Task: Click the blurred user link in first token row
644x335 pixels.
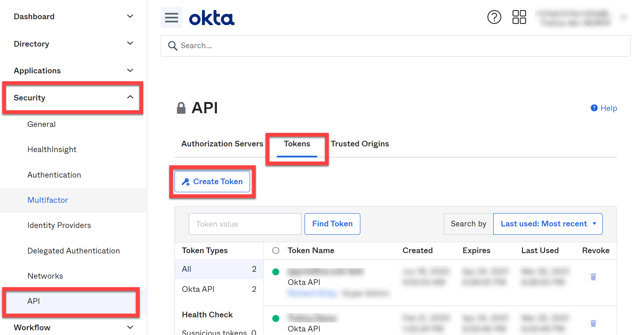Action: click(312, 294)
